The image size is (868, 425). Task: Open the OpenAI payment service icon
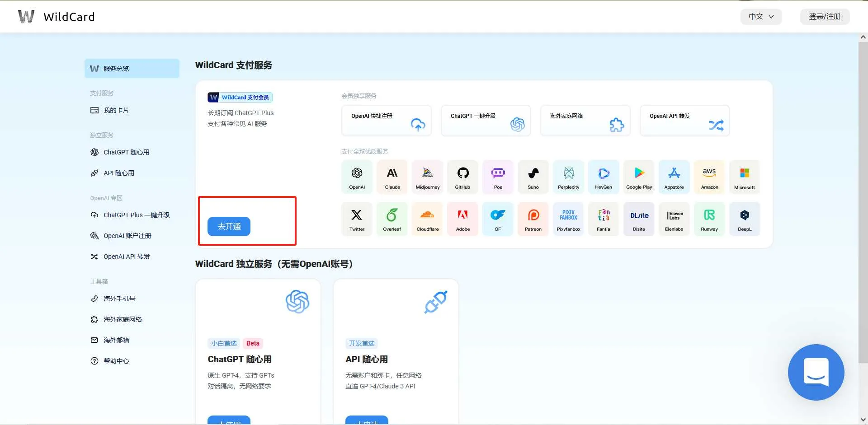357,177
